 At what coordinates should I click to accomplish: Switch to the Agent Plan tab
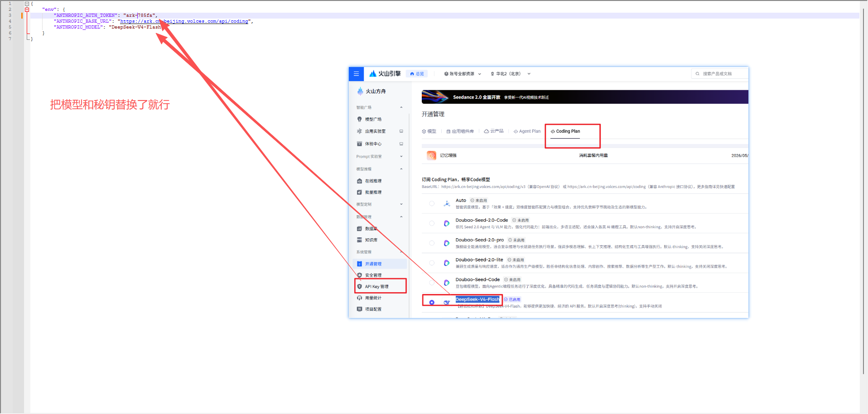[527, 131]
